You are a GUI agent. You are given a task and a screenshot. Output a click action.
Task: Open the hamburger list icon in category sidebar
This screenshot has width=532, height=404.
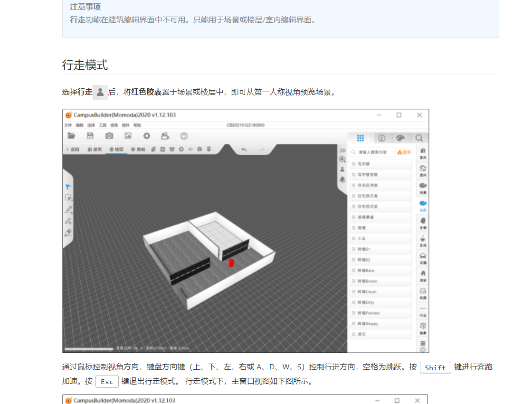423,343
